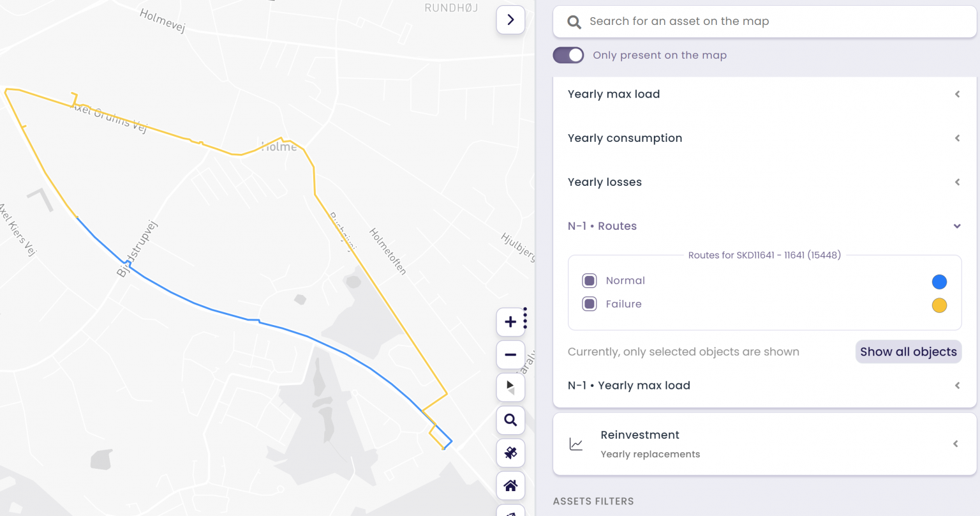
Task: Reset map to home view
Action: click(x=510, y=486)
